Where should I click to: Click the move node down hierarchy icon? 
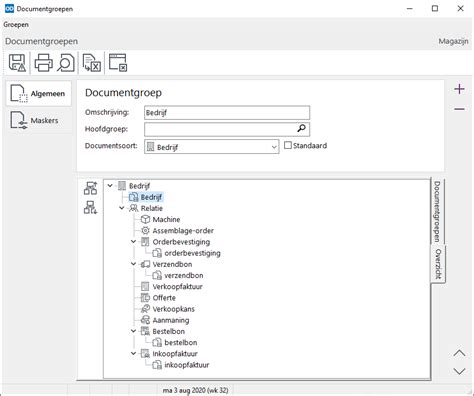(x=90, y=207)
